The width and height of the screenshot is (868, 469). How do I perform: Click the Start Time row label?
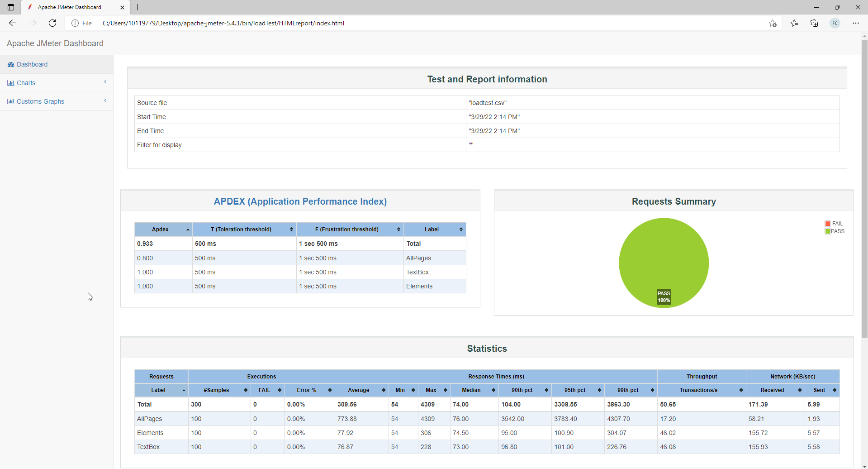click(152, 117)
